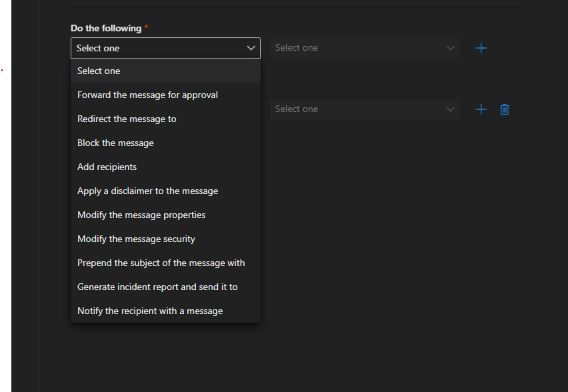568x392 pixels.
Task: Click the chevron of the dropdown beside the trash icon
Action: pyautogui.click(x=451, y=109)
